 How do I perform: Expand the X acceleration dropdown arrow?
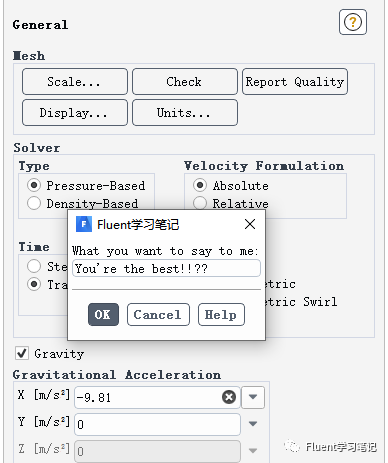pyautogui.click(x=253, y=397)
